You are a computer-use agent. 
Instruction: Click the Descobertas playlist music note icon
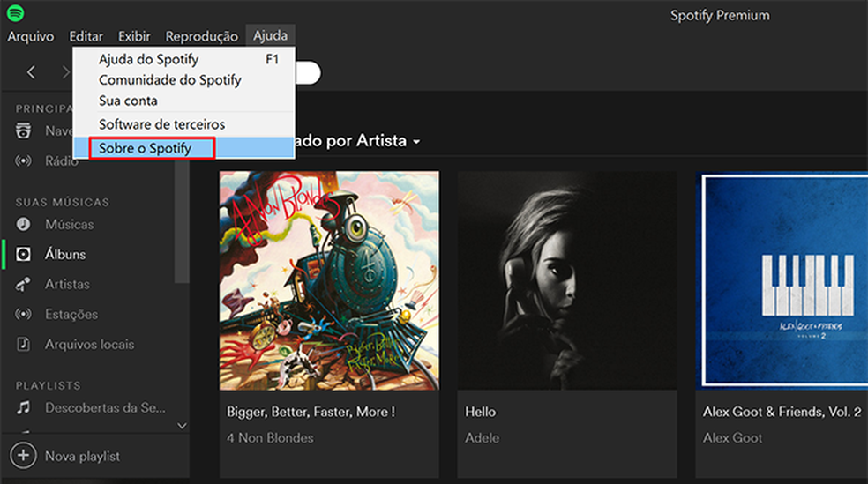tap(23, 407)
